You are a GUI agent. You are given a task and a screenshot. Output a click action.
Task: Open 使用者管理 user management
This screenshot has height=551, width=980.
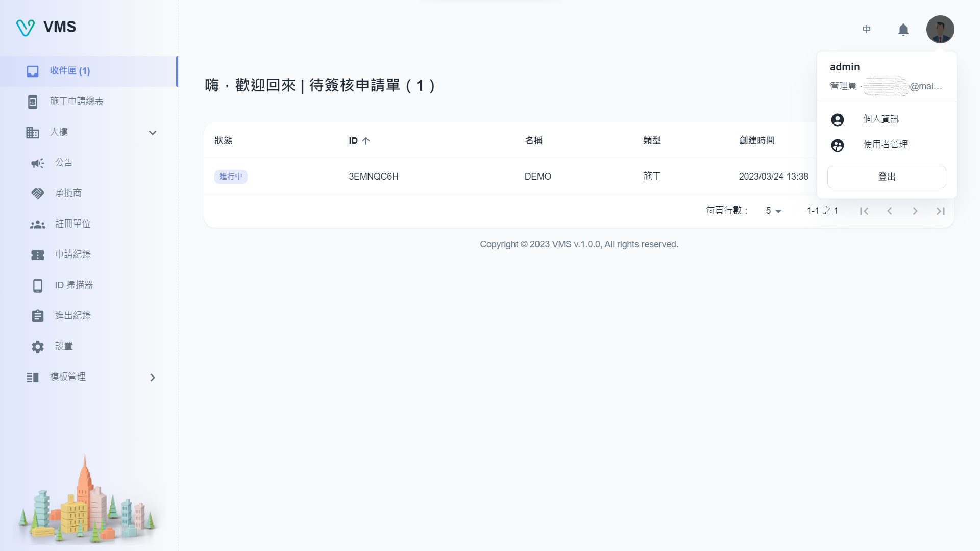[885, 144]
